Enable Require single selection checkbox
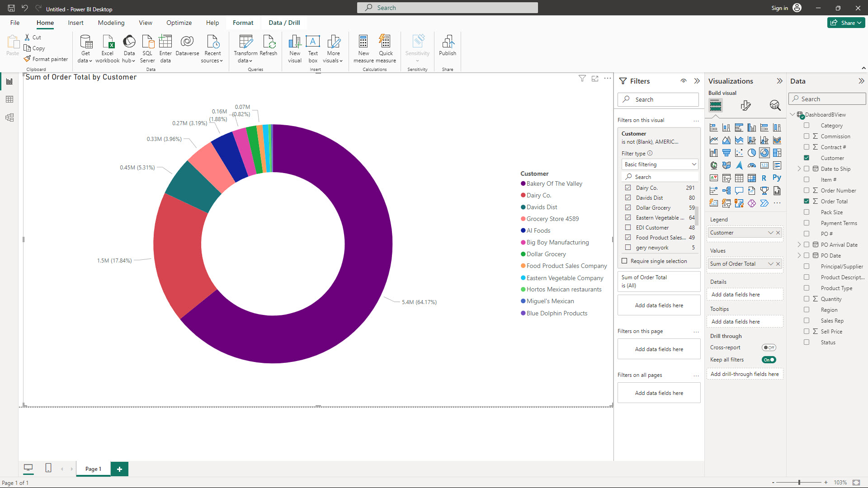 (624, 261)
